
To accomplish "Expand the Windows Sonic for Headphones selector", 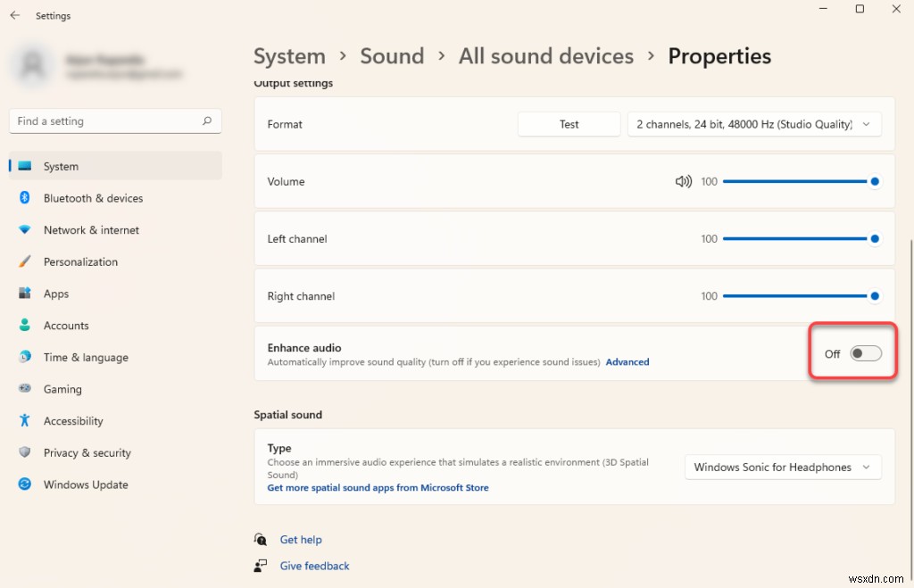I will click(782, 467).
